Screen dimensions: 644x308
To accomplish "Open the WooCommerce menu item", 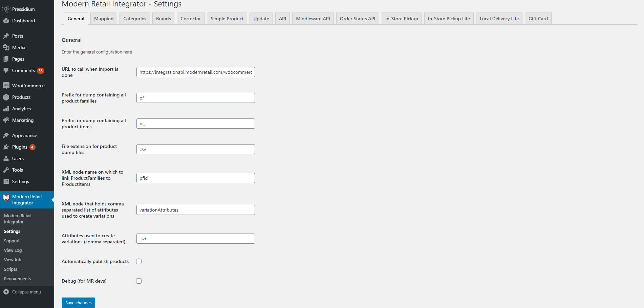I will pyautogui.click(x=27, y=86).
